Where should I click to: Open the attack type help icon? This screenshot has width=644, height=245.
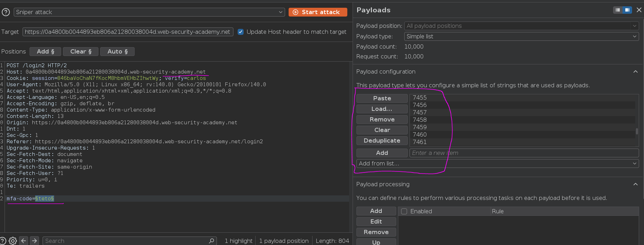point(6,12)
